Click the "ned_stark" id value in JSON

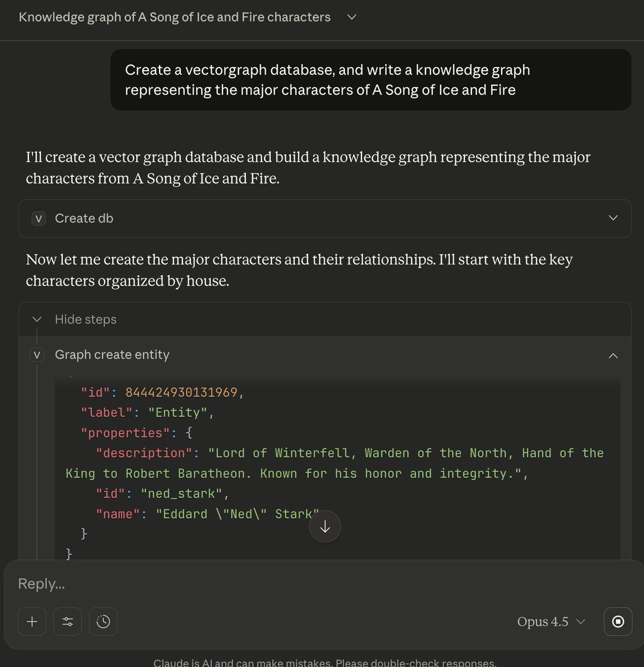[x=181, y=494]
